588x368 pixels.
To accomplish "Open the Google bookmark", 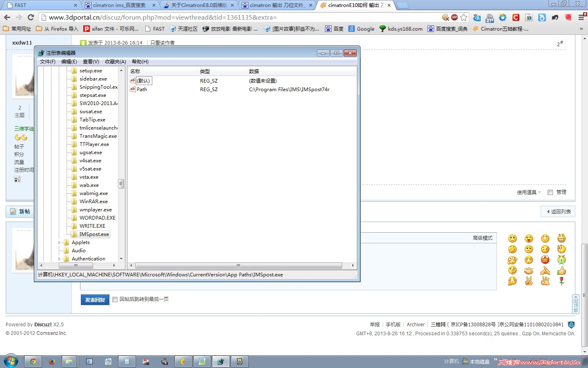I will (361, 29).
